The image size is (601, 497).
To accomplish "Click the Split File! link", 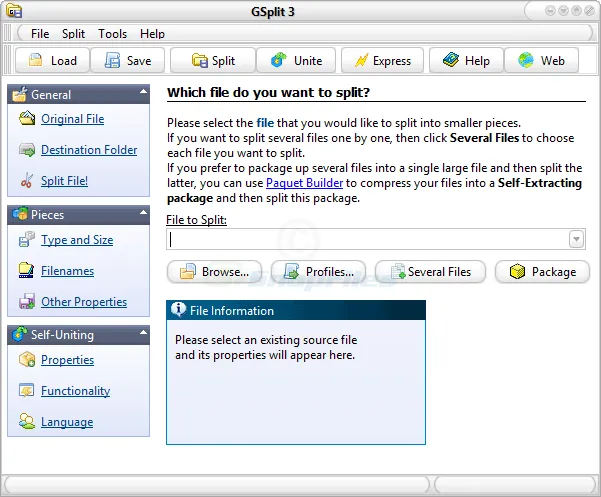I will coord(64,180).
